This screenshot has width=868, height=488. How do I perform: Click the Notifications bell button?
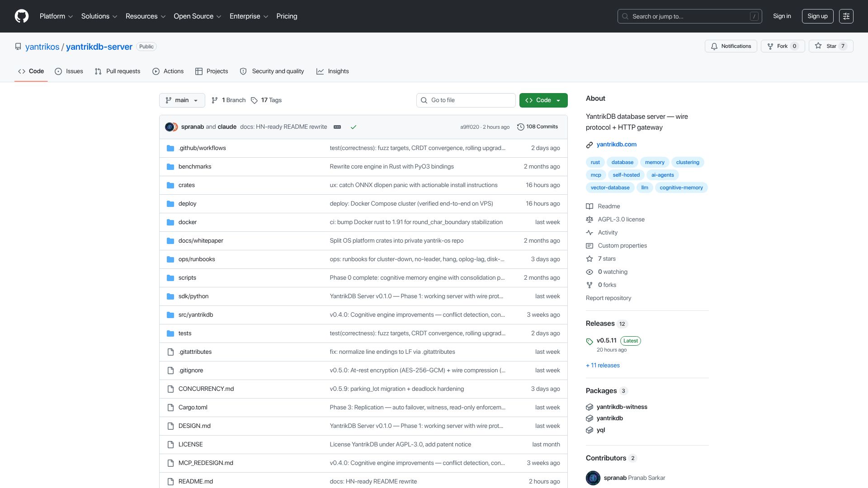[x=731, y=46]
